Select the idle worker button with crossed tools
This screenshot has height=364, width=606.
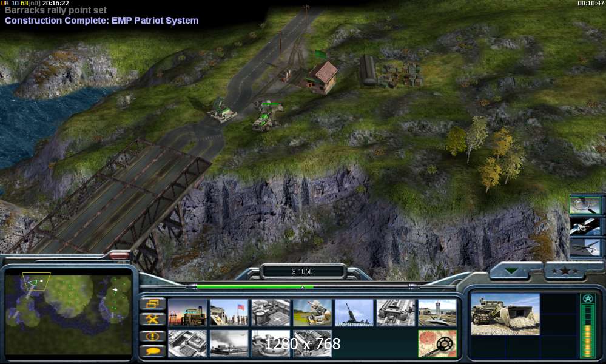[x=152, y=320]
